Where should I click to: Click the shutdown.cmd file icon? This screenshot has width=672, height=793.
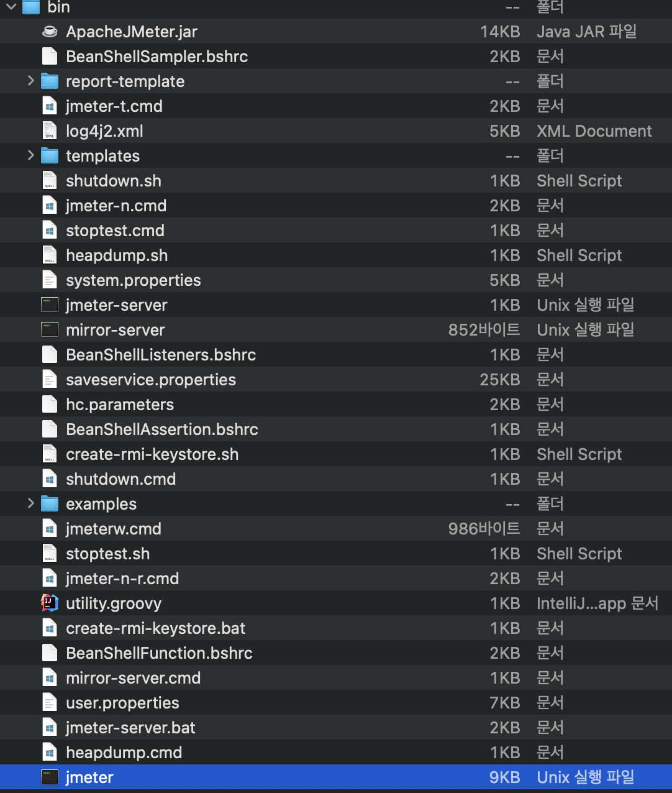pos(50,479)
